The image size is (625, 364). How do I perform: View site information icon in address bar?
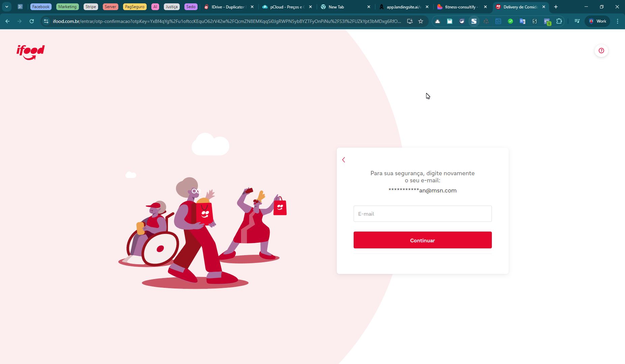(x=46, y=21)
